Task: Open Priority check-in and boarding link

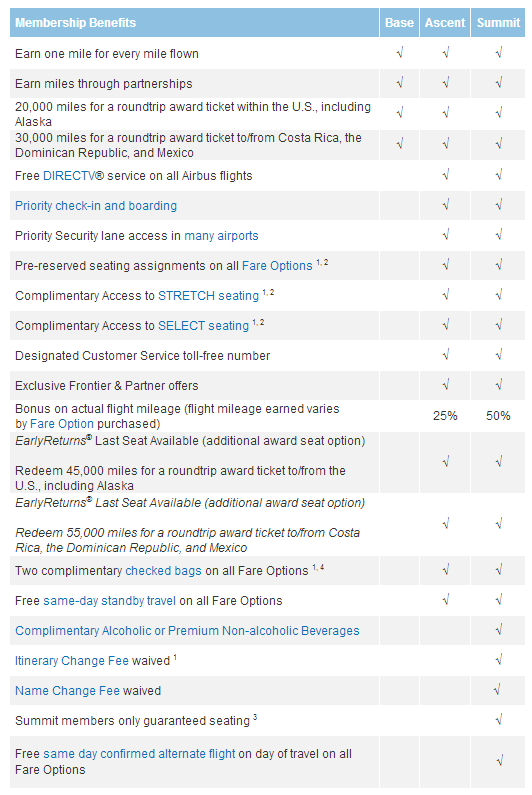Action: pos(96,206)
